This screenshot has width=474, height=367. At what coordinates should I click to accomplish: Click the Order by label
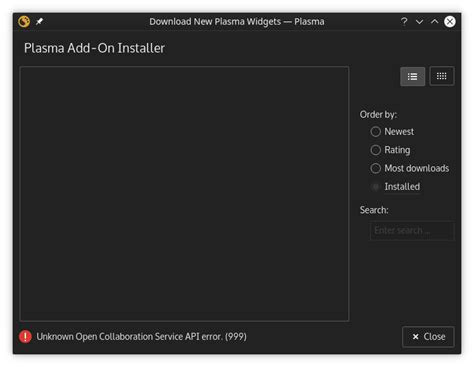click(x=378, y=115)
